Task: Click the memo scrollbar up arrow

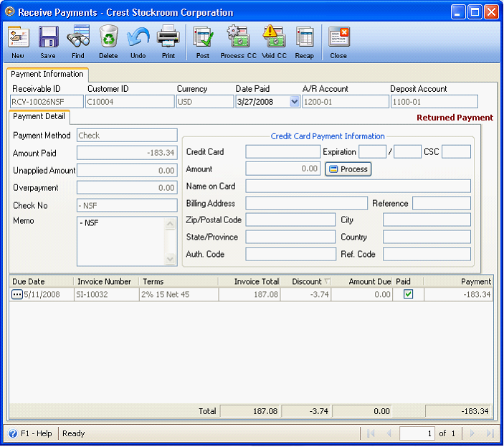Action: 171,224
